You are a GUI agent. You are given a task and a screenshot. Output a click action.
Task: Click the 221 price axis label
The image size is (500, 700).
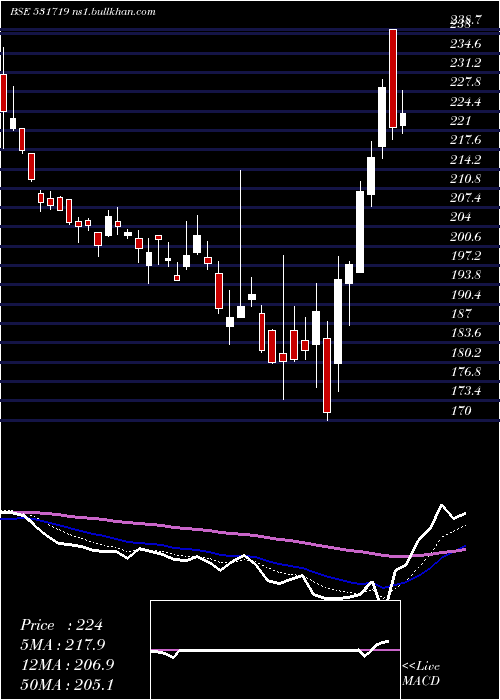pyautogui.click(x=461, y=121)
